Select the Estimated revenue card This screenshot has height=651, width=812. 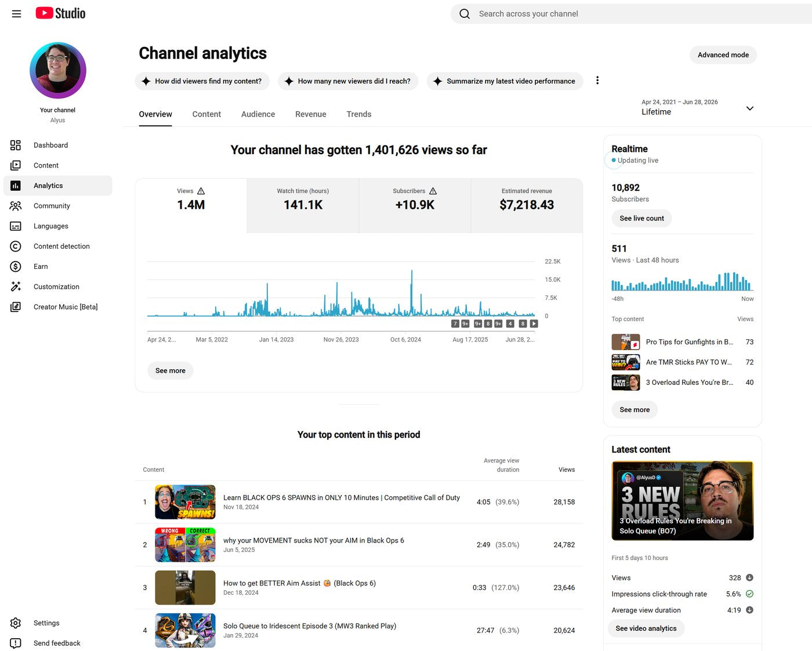tap(527, 206)
